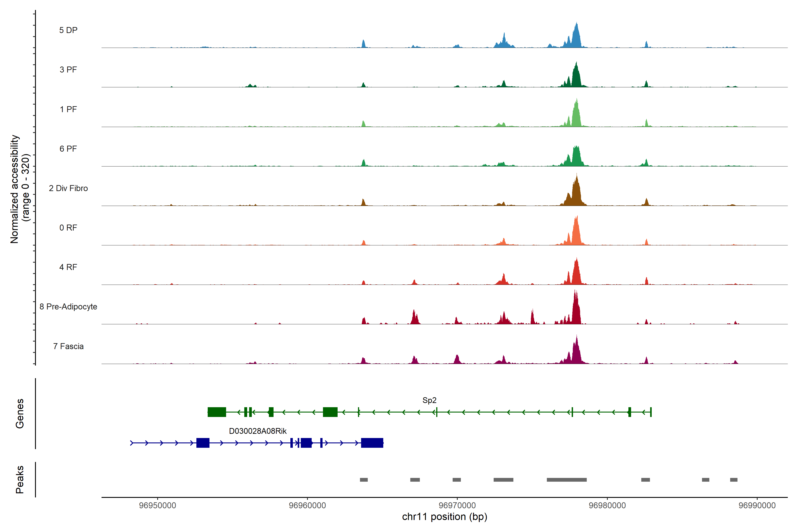Click the 2 Div Fibro track label
The width and height of the screenshot is (798, 532).
pyautogui.click(x=68, y=188)
